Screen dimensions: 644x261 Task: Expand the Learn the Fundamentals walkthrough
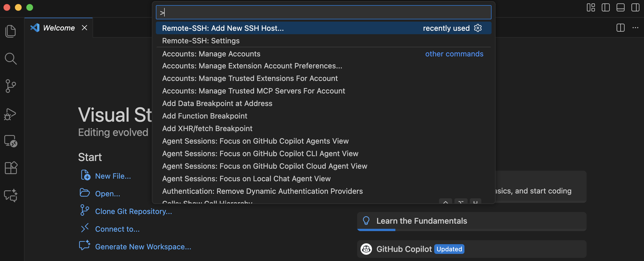421,221
